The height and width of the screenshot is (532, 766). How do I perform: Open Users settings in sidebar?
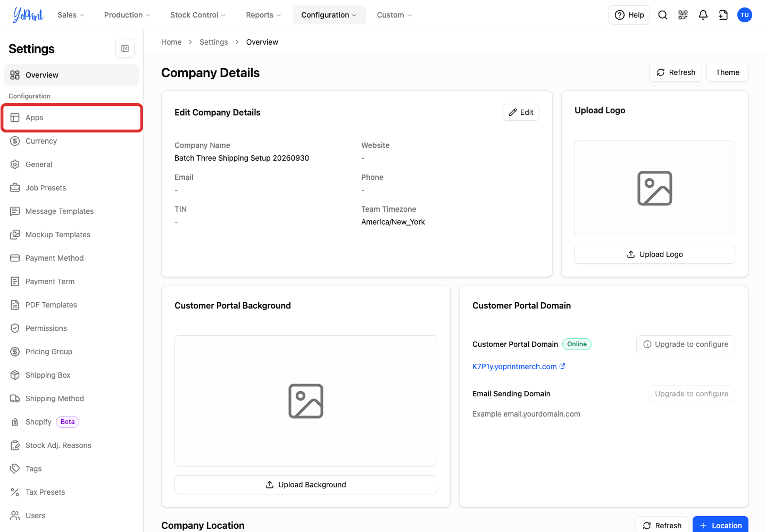[71, 516]
